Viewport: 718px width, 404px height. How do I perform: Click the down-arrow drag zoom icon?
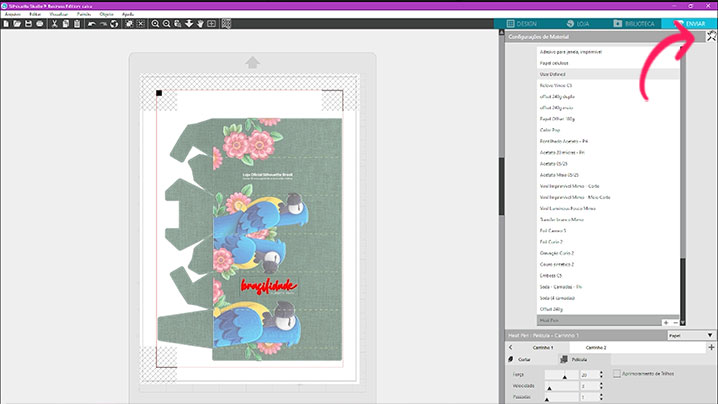point(189,24)
